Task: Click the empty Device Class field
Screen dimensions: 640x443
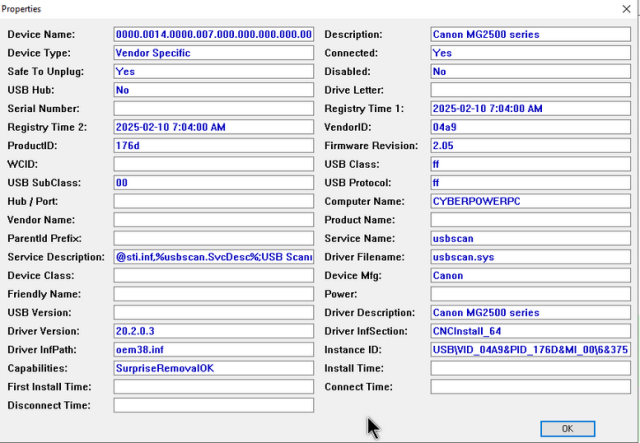Action: [213, 276]
